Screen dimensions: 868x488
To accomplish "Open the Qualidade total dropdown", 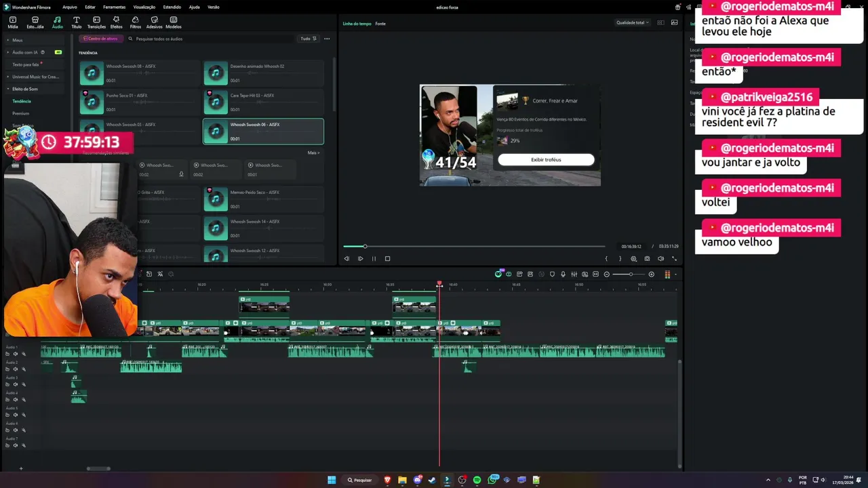I will coord(632,22).
